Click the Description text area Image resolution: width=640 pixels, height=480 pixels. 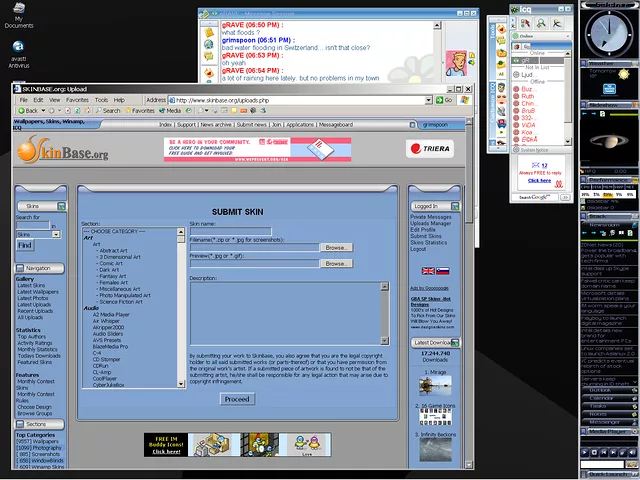285,313
